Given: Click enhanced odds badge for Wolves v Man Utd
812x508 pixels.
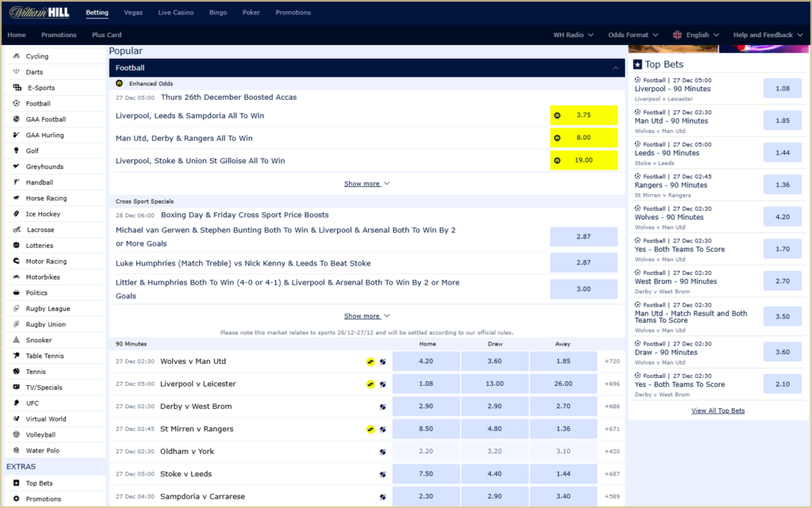Looking at the screenshot, I should point(370,361).
